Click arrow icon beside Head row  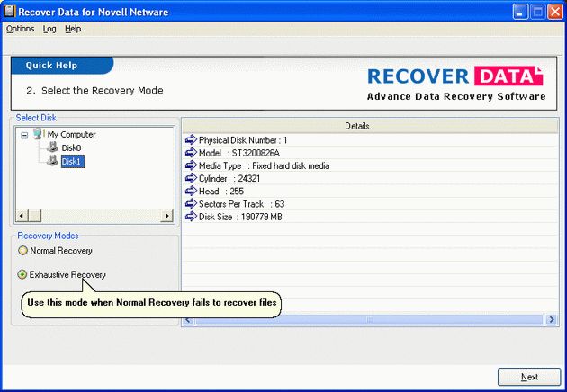pos(191,191)
